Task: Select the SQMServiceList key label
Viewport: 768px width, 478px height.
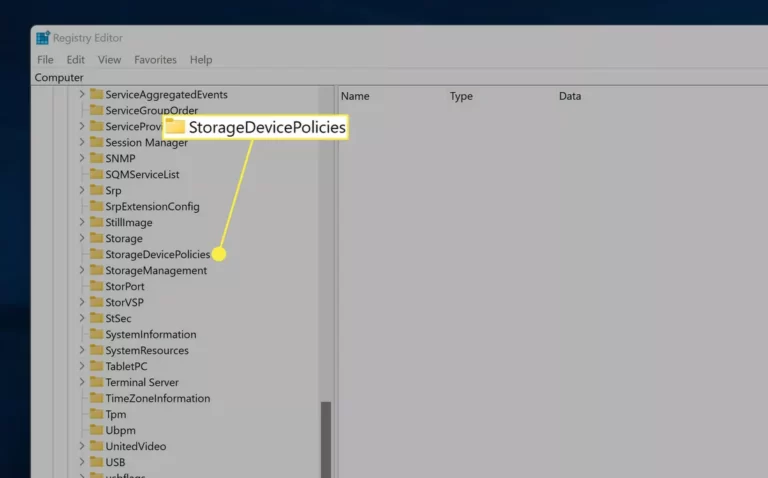Action: pyautogui.click(x=142, y=174)
